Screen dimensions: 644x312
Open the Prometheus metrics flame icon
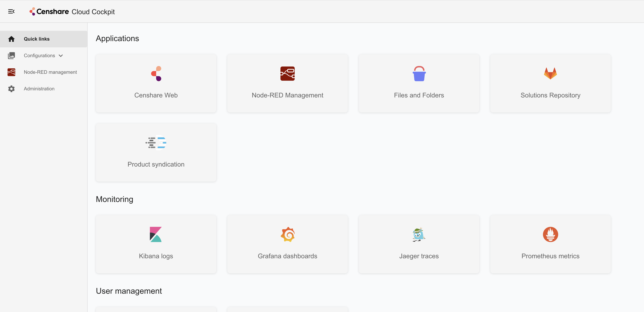click(x=550, y=234)
